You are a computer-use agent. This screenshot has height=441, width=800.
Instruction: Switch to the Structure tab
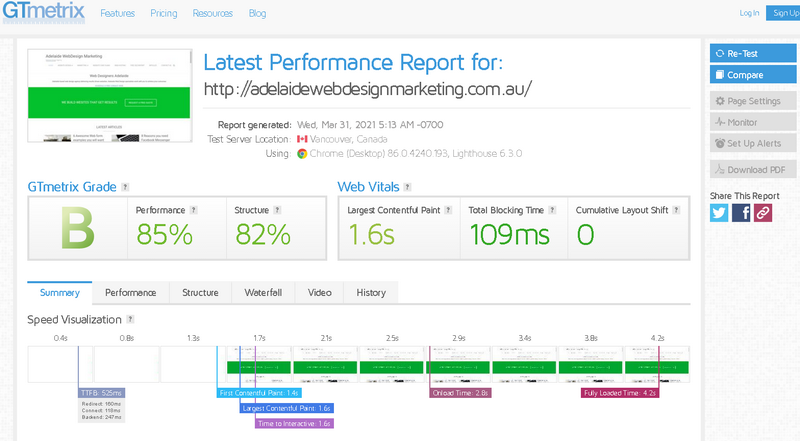pyautogui.click(x=200, y=292)
